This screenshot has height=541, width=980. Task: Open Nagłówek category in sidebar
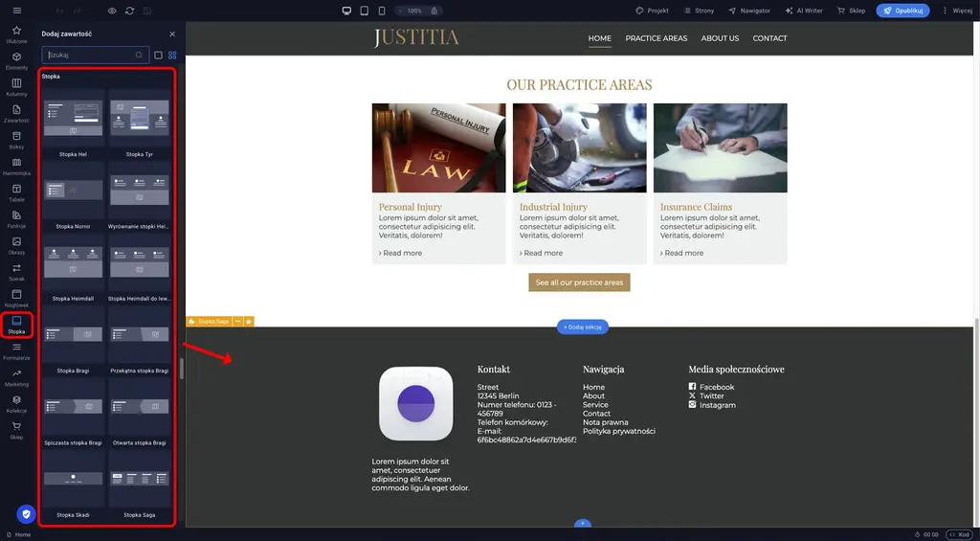[x=16, y=299]
